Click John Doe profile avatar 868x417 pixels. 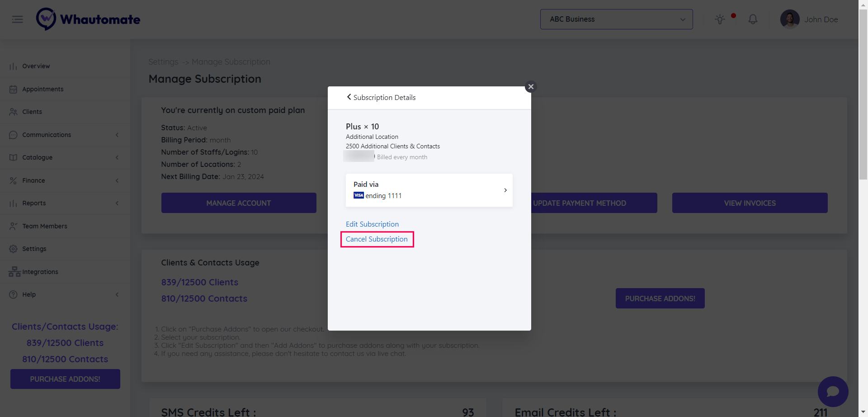pyautogui.click(x=789, y=19)
